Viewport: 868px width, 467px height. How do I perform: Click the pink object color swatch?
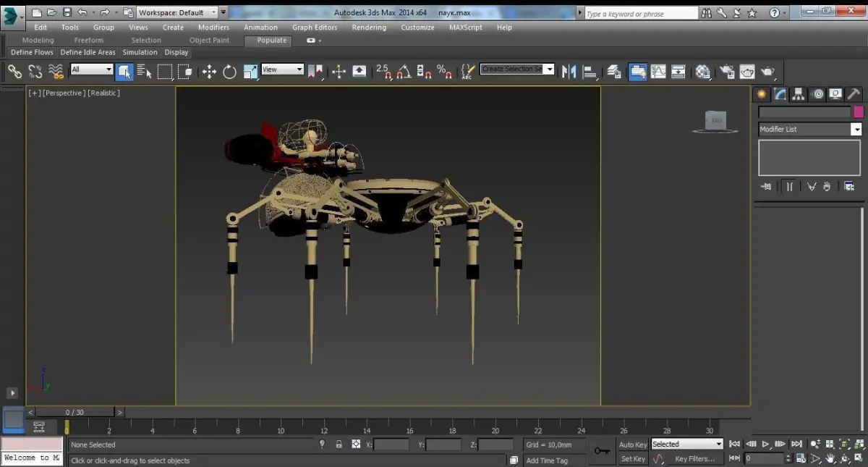(x=859, y=112)
